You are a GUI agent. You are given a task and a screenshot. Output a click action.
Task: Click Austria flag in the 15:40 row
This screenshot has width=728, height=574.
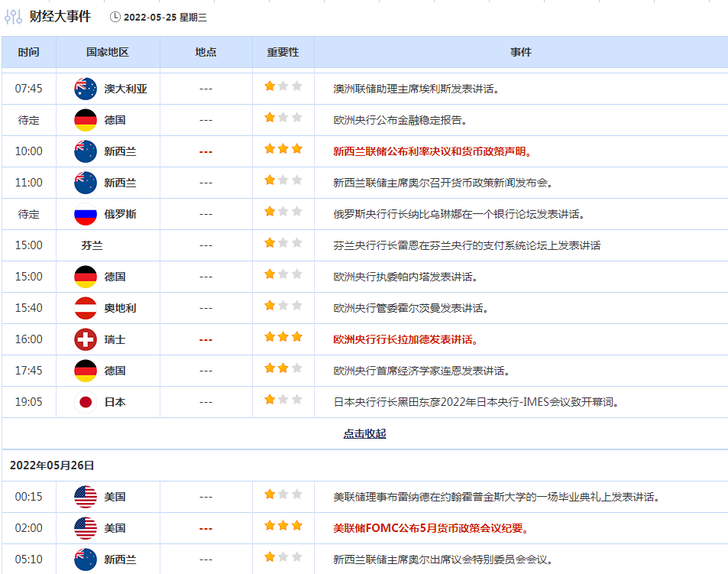coord(86,308)
